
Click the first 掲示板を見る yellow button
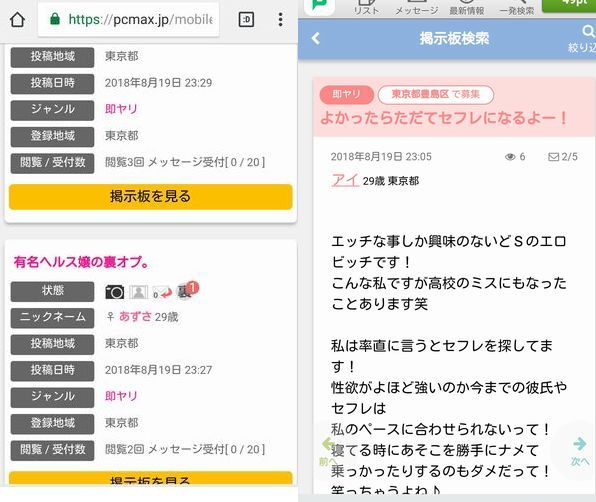point(151,196)
